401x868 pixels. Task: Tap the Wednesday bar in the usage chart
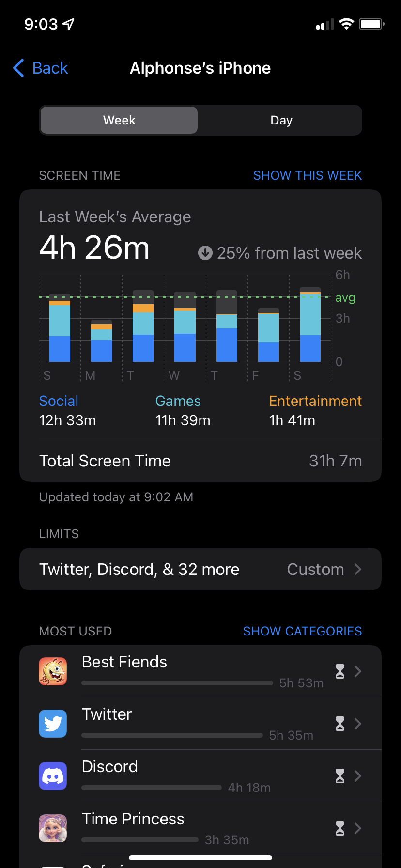click(185, 327)
